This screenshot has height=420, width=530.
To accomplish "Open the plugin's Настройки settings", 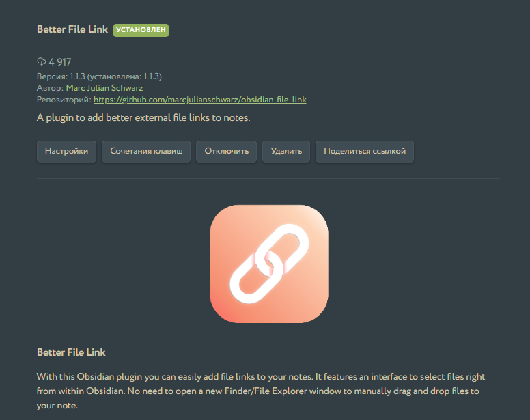I will 66,152.
